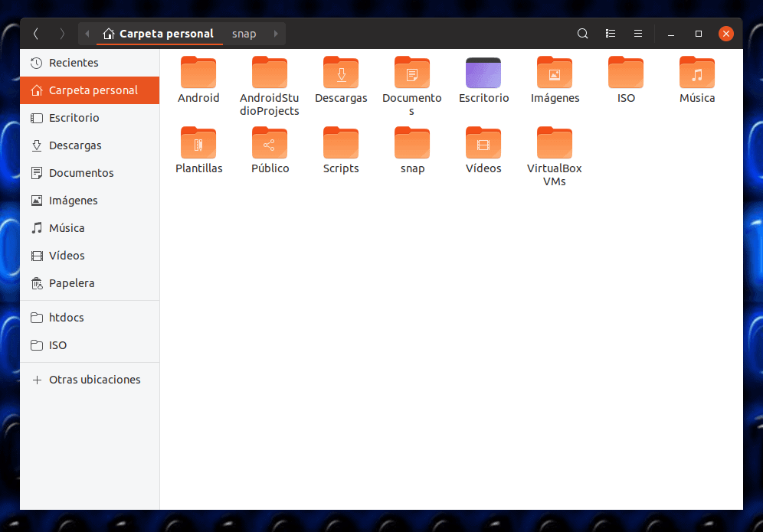Open the Imágenes folder icon in grid
763x532 pixels.
pyautogui.click(x=555, y=73)
